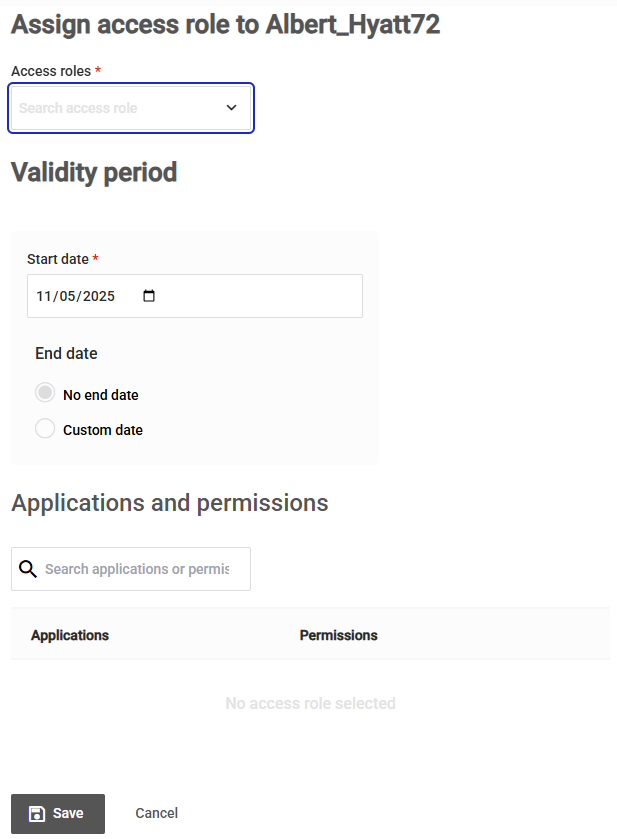This screenshot has height=839, width=617.
Task: Click the Validity period section title
Action: point(93,172)
